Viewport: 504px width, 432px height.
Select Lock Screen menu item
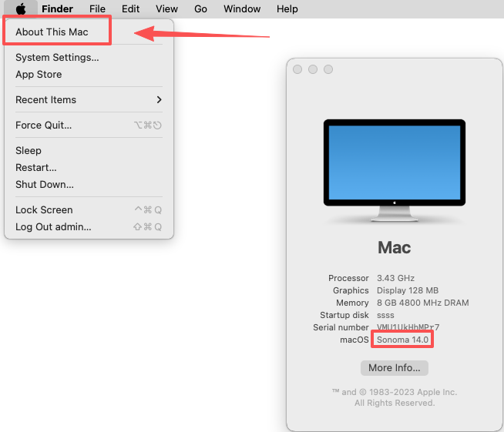click(44, 210)
